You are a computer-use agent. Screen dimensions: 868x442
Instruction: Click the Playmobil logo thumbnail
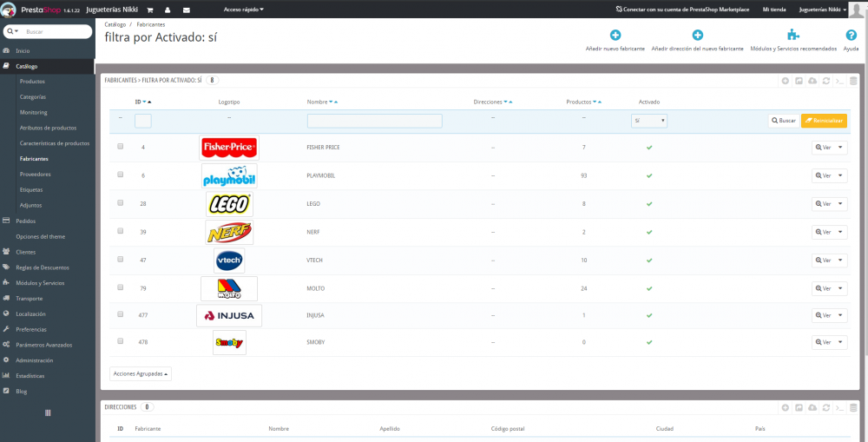pos(228,175)
